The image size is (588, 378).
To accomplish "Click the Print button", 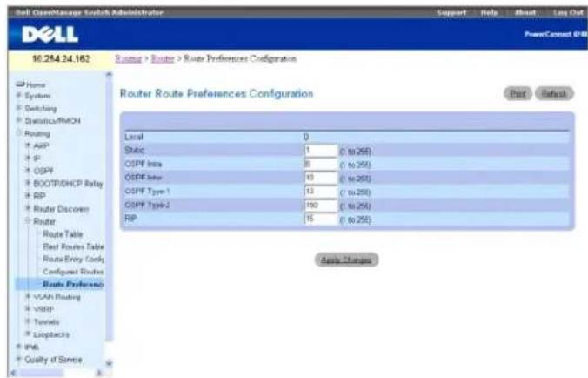I will 518,93.
